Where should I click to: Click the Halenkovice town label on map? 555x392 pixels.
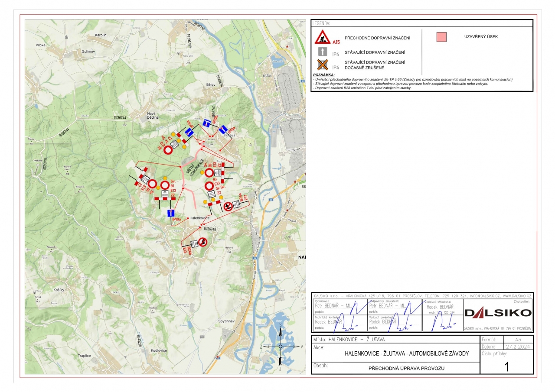pyautogui.click(x=200, y=218)
